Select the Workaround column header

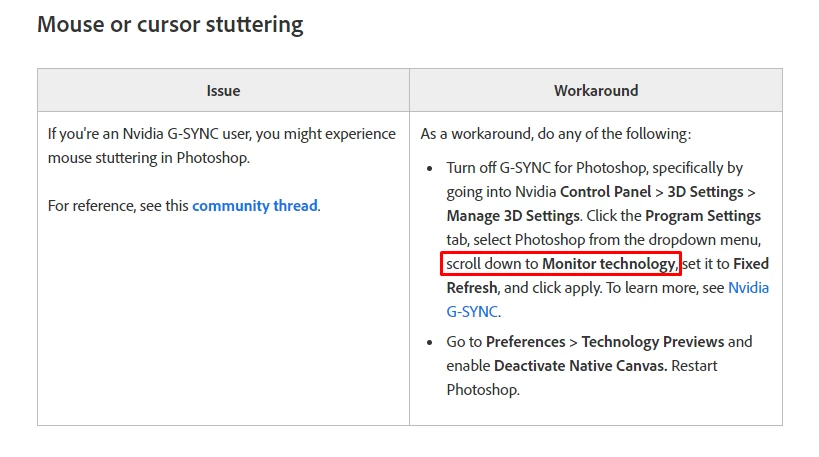pos(596,90)
